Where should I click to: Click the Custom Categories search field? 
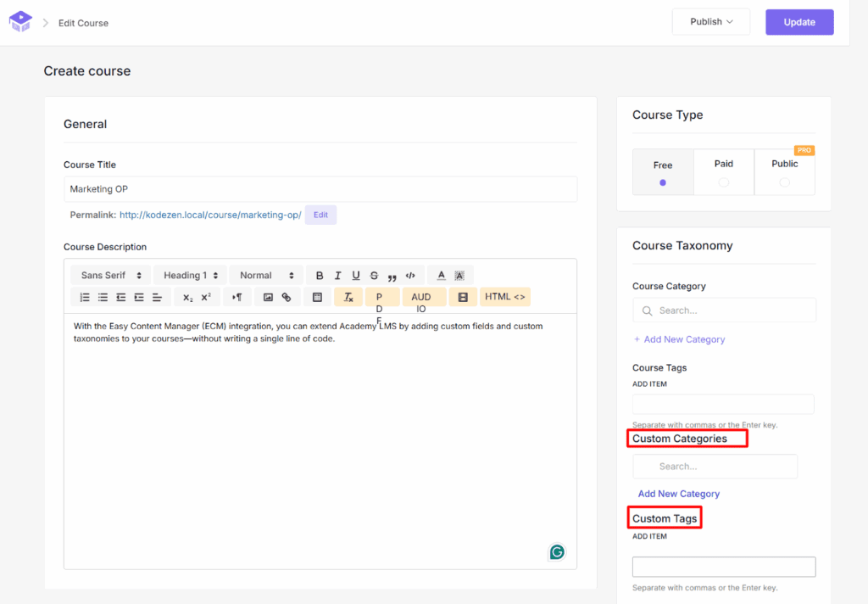pos(715,466)
